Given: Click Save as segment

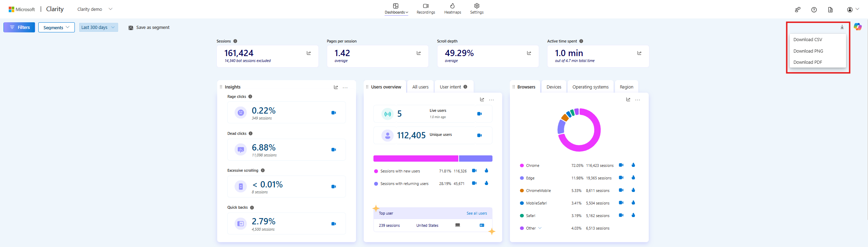Looking at the screenshot, I should click(149, 28).
